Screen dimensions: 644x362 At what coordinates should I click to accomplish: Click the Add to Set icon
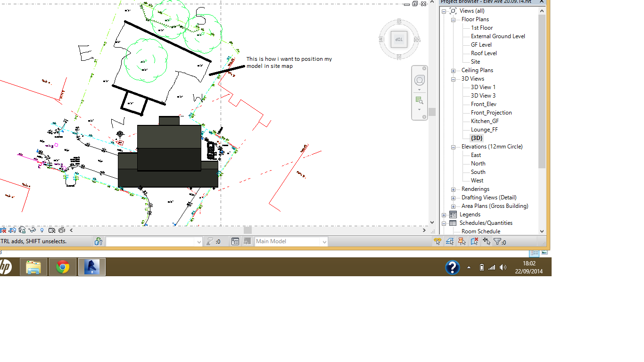click(248, 241)
